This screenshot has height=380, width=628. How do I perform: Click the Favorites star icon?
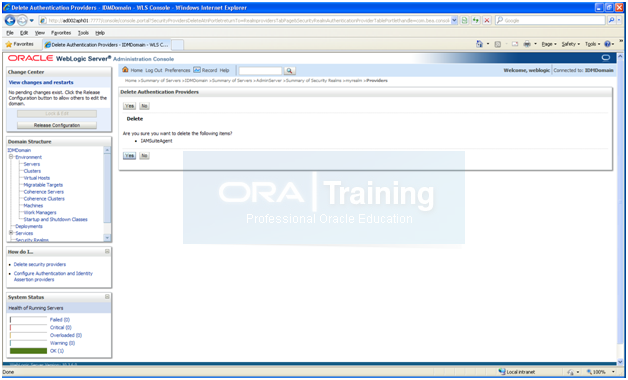pyautogui.click(x=8, y=44)
